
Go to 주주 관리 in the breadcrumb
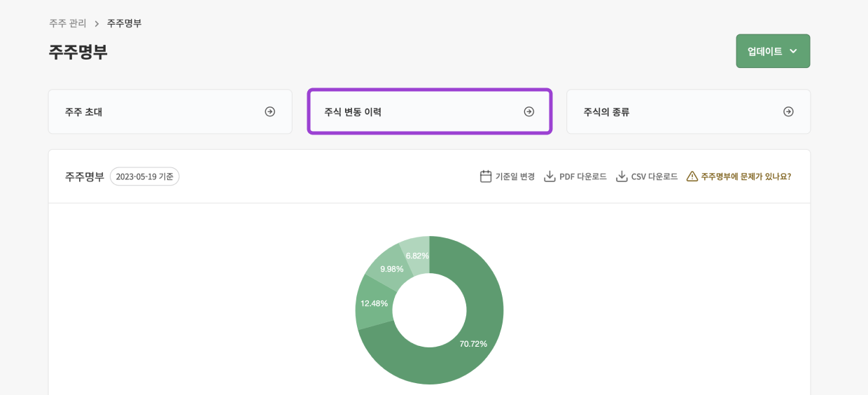(x=68, y=23)
